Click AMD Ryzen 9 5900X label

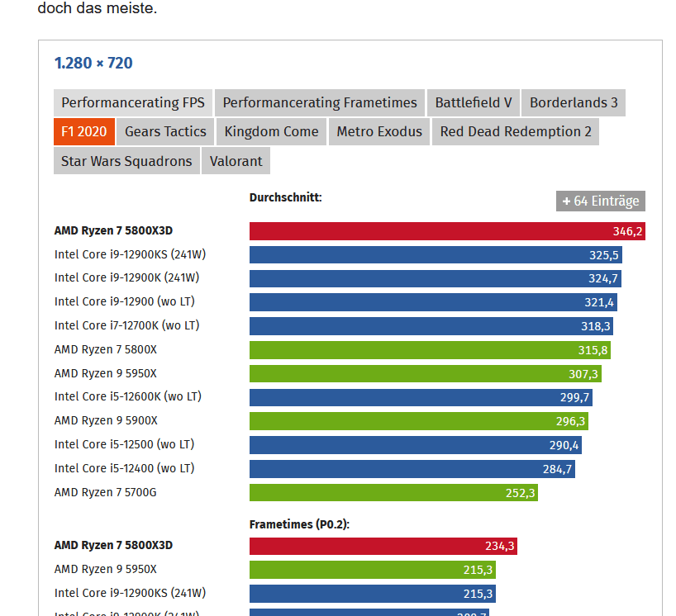(106, 420)
